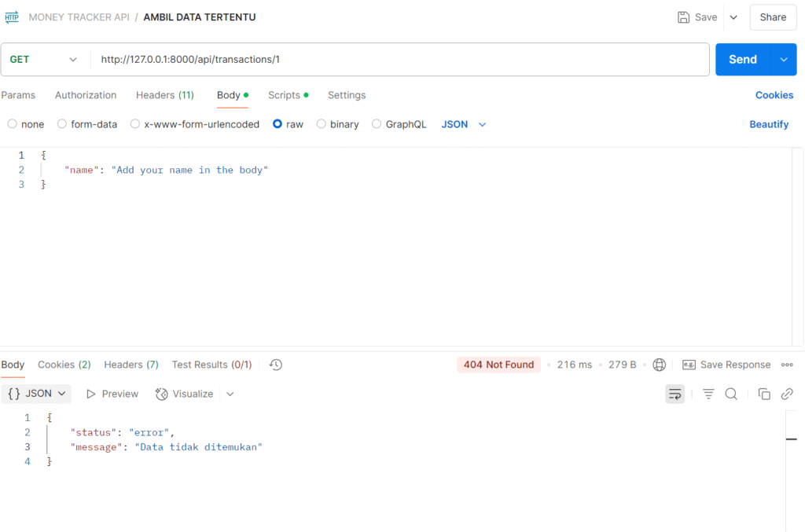Expand the Send button arrow dropdown
This screenshot has height=532, width=805.
click(x=783, y=60)
